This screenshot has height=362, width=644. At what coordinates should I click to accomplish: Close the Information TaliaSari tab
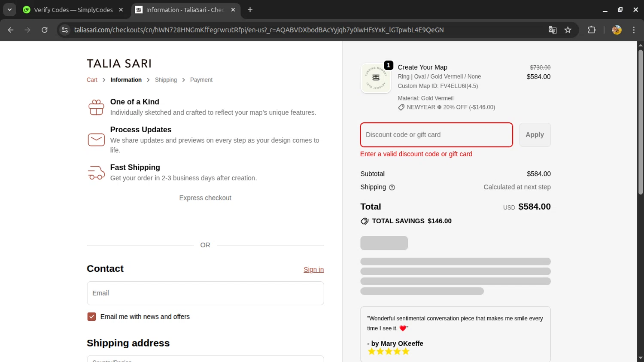click(233, 10)
